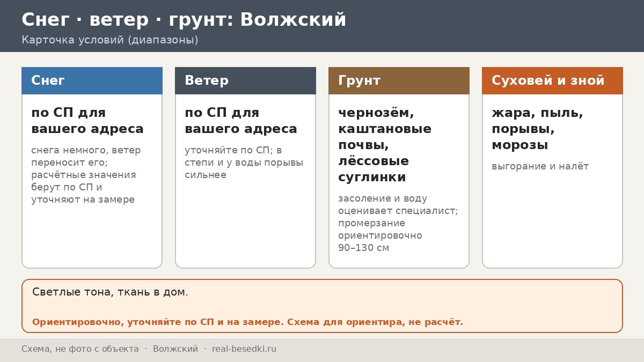Select the Ветер card heading 'по СП для вашего адреса'

(x=241, y=121)
